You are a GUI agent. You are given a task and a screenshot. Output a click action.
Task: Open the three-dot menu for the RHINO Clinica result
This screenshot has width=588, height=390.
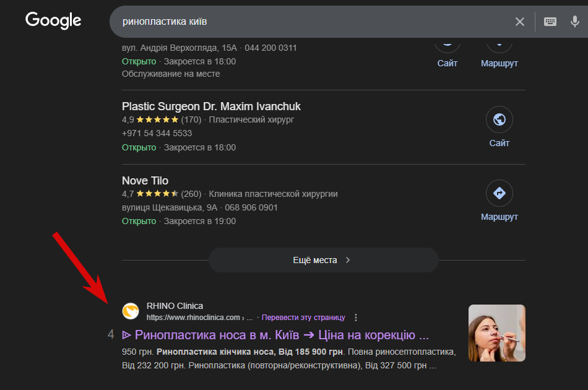356,318
